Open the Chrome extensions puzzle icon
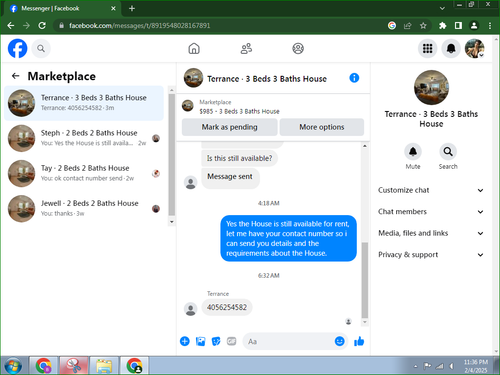This screenshot has width=500, height=375. (x=442, y=25)
